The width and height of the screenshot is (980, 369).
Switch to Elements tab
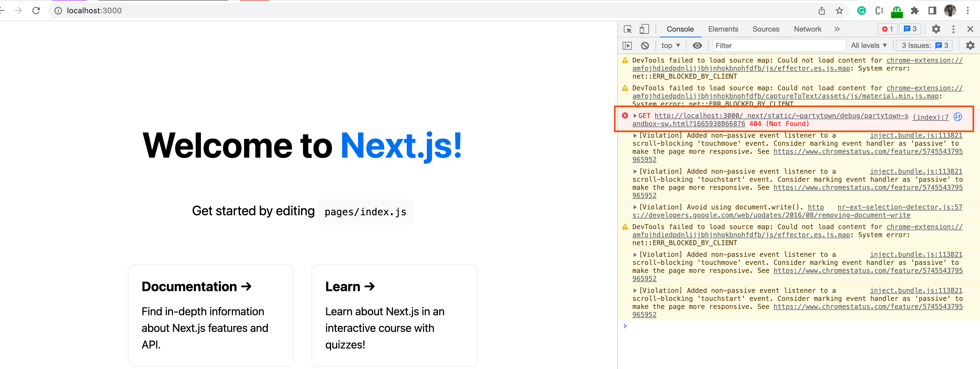pyautogui.click(x=723, y=29)
